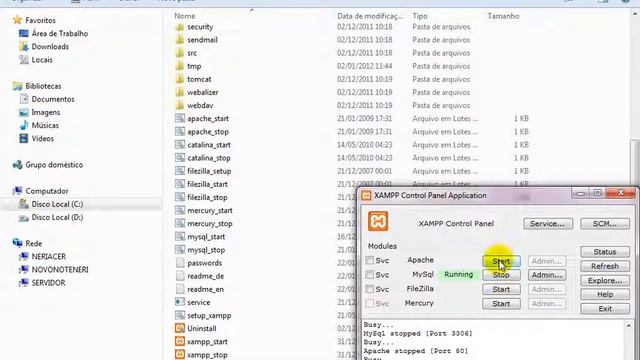Screen dimensions: 640x360
Task: Click the Data de modificação column header
Action: point(370,16)
